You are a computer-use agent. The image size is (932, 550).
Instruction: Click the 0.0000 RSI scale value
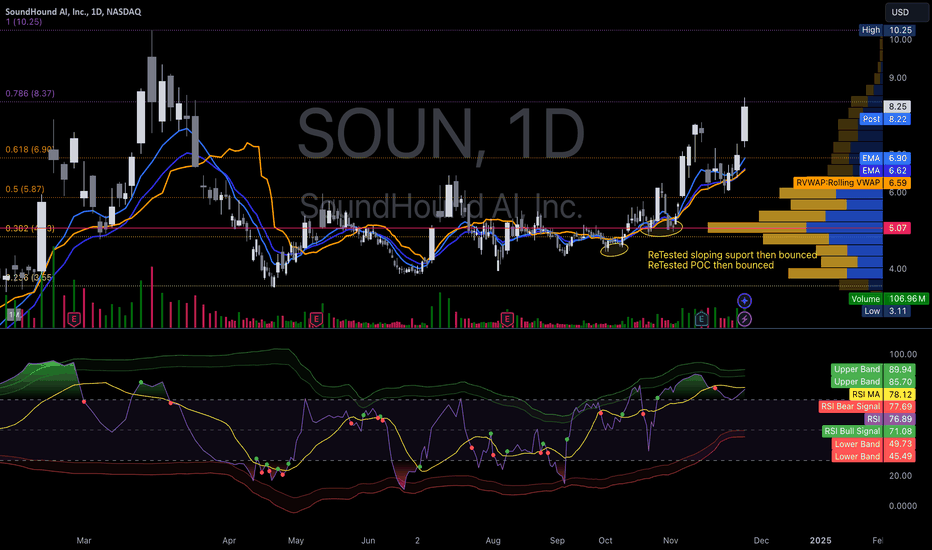[903, 506]
